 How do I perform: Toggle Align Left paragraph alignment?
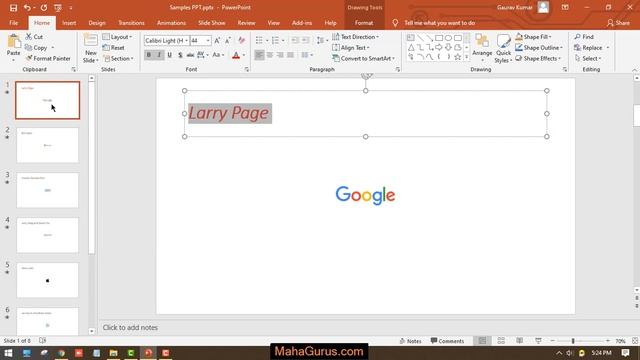259,55
